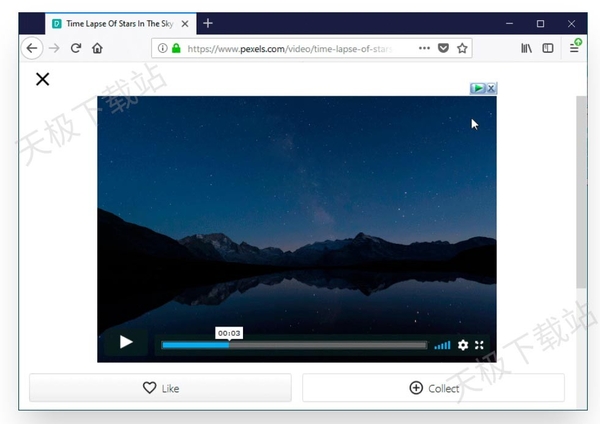
Task: Click the green secure connection padlock
Action: 176,48
